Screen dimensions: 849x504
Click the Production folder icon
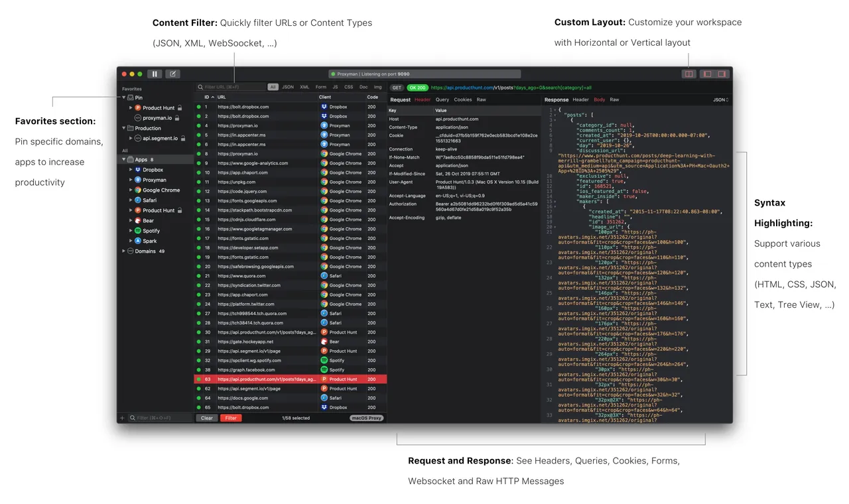tap(131, 128)
